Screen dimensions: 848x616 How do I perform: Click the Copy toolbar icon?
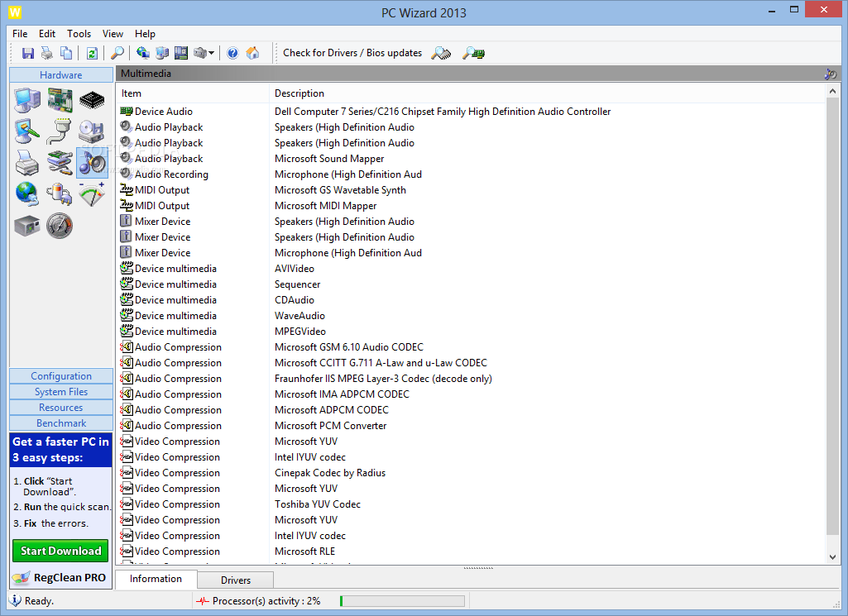66,53
